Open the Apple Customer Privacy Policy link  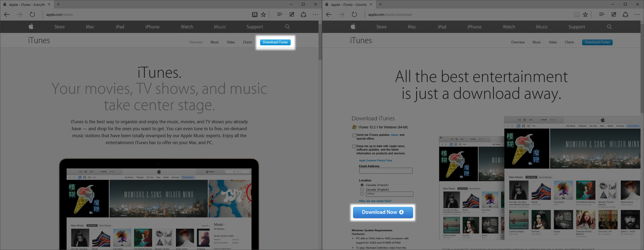[375, 160]
